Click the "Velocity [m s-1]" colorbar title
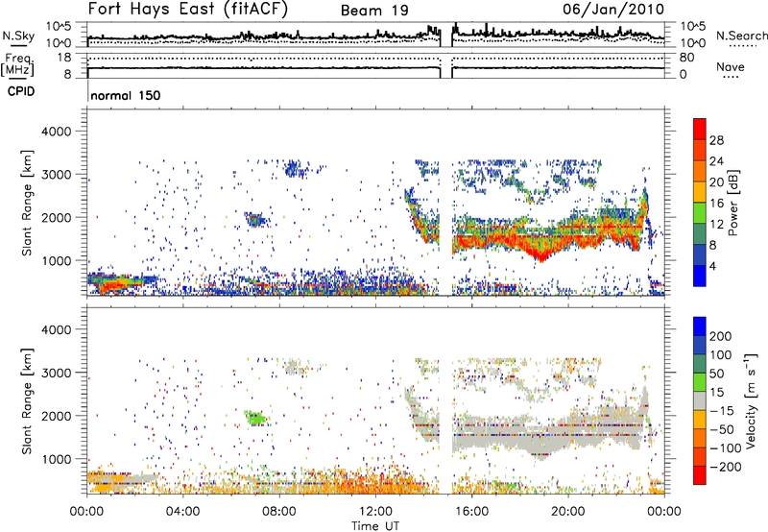768x532 pixels. (x=751, y=400)
